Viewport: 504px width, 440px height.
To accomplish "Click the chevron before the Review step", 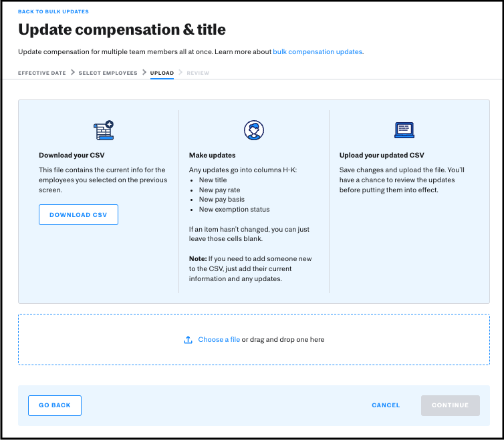I will point(180,73).
